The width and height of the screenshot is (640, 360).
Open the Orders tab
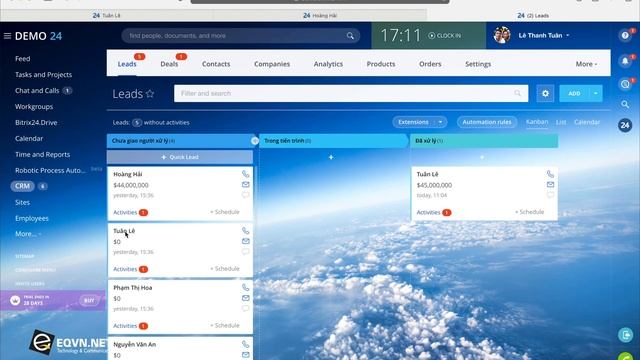pyautogui.click(x=430, y=64)
